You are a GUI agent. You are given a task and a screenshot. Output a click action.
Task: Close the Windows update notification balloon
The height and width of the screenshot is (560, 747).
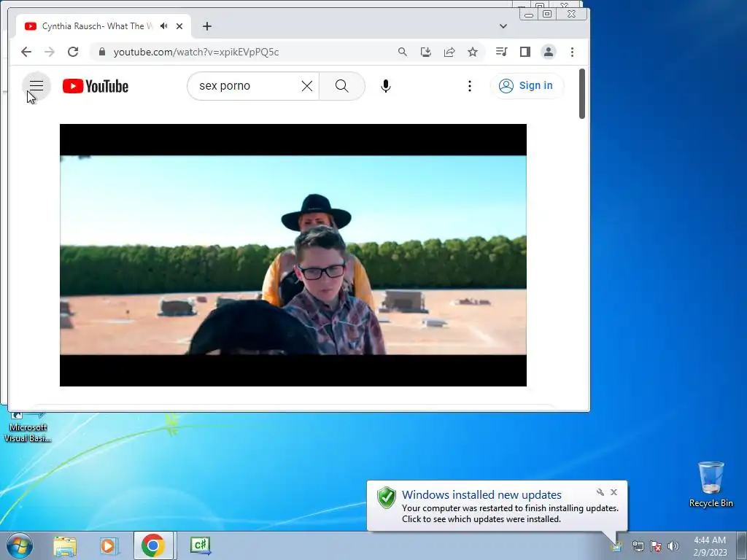tap(614, 492)
